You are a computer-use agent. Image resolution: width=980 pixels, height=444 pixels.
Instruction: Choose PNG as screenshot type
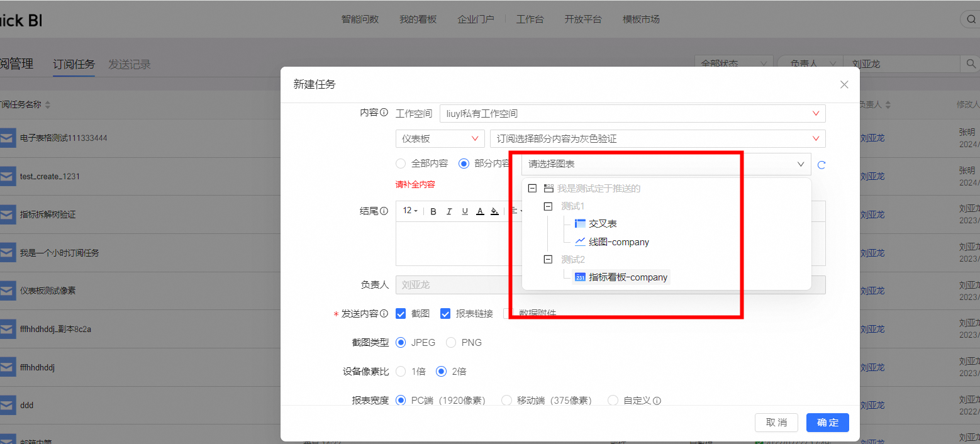pyautogui.click(x=451, y=343)
